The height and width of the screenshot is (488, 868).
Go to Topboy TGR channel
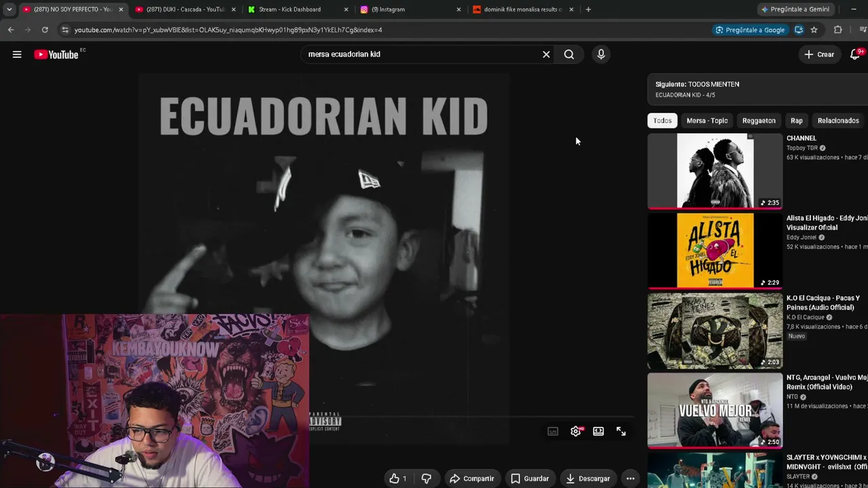[x=802, y=148]
